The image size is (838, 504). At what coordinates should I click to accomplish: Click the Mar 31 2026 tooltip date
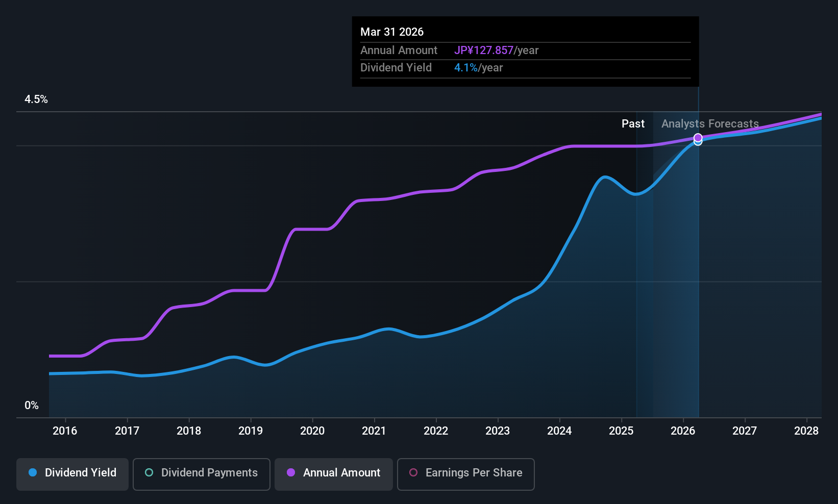(x=392, y=32)
